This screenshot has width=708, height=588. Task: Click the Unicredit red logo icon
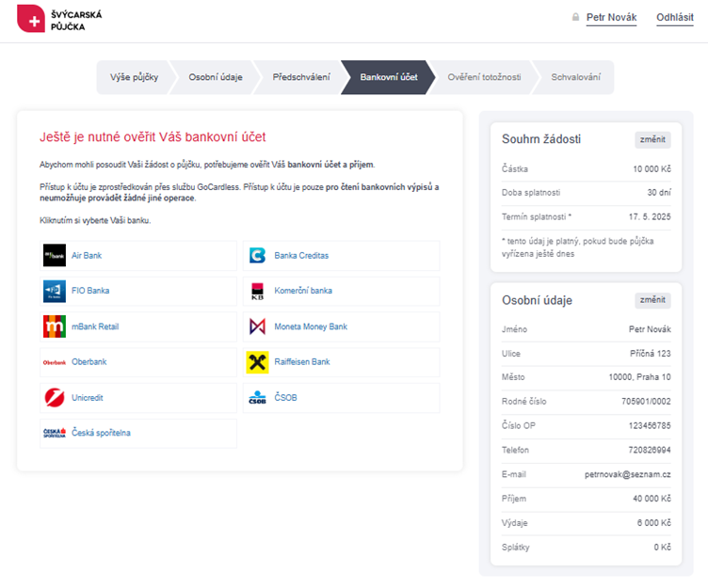pyautogui.click(x=55, y=398)
